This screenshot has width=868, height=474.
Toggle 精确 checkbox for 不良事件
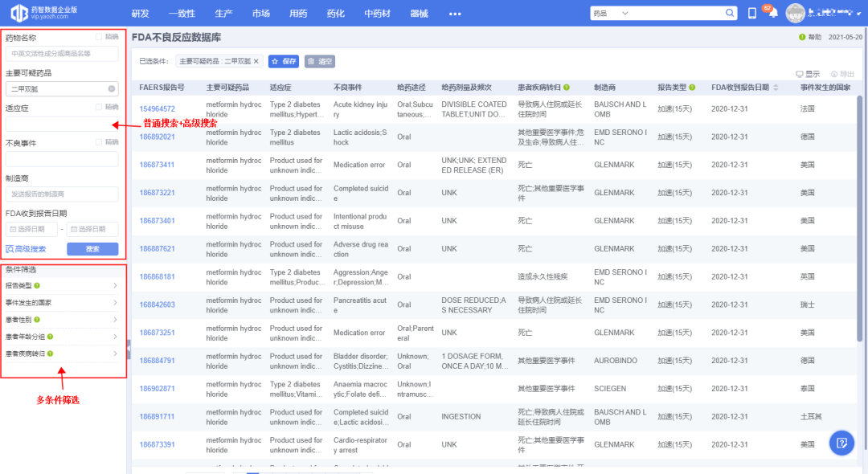click(x=99, y=142)
